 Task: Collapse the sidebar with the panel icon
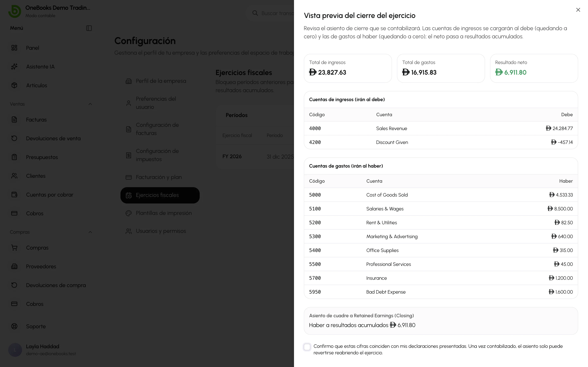coord(89,28)
